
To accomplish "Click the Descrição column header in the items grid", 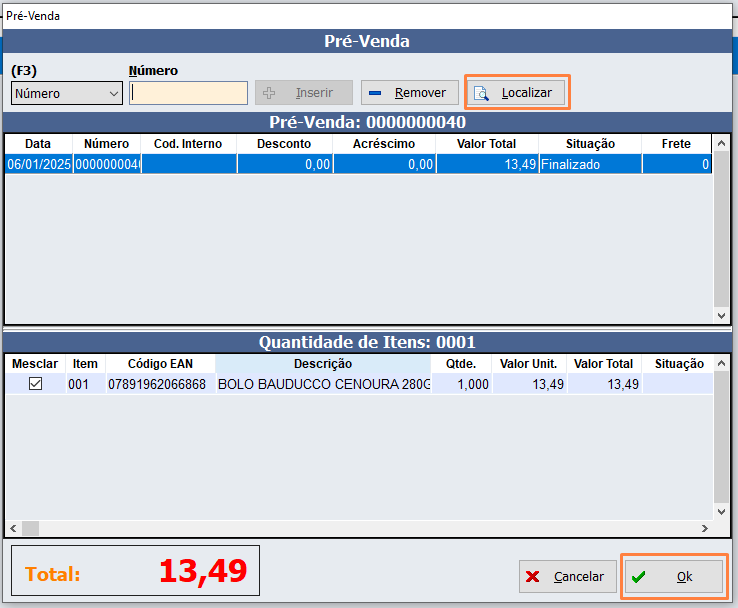I will [322, 364].
